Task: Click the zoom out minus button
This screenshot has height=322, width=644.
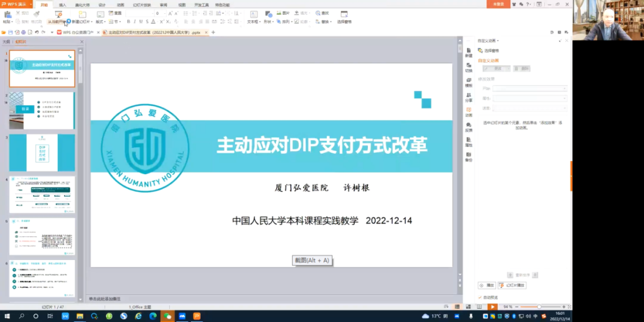Action: (516, 307)
